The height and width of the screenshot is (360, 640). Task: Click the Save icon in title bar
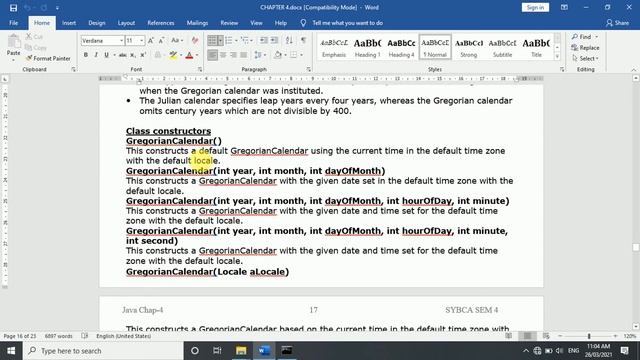point(13,8)
